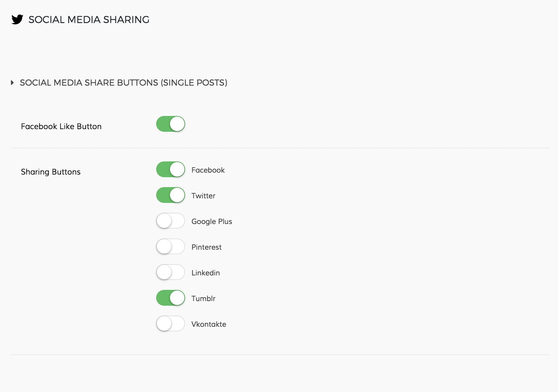Image resolution: width=558 pixels, height=392 pixels.
Task: Turn off Twitter sharing toggle
Action: [x=171, y=195]
